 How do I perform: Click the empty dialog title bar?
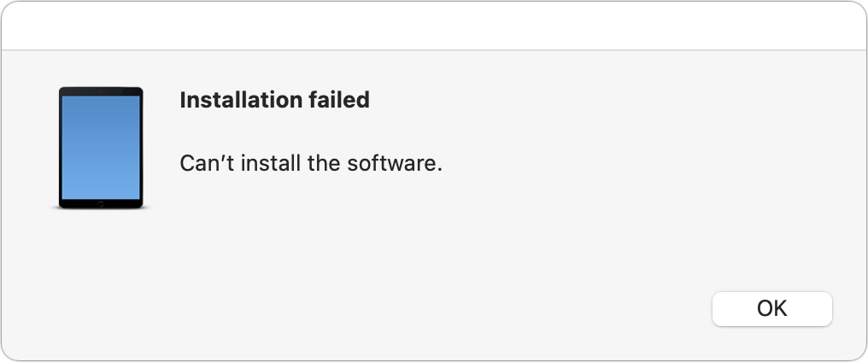point(434,26)
